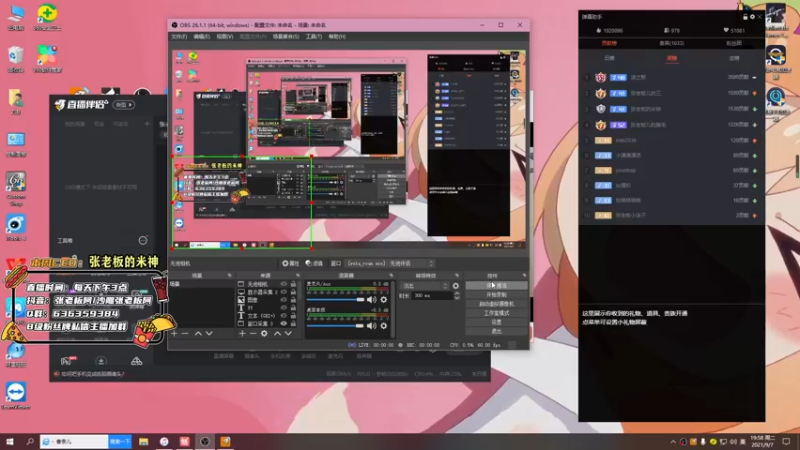The image size is (800, 450).
Task: Toggle visibility of 窗口采集 3 source
Action: [284, 323]
